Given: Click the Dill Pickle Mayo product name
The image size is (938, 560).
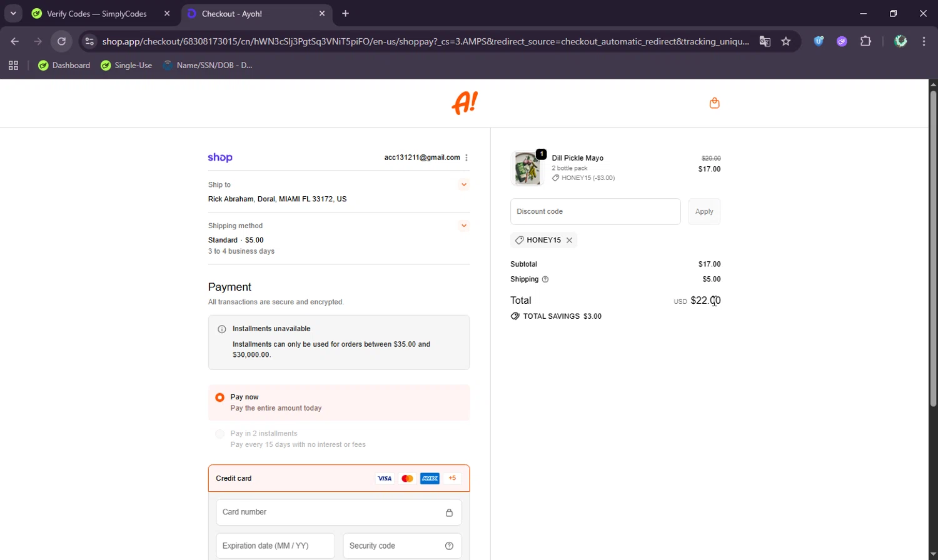Looking at the screenshot, I should (578, 158).
